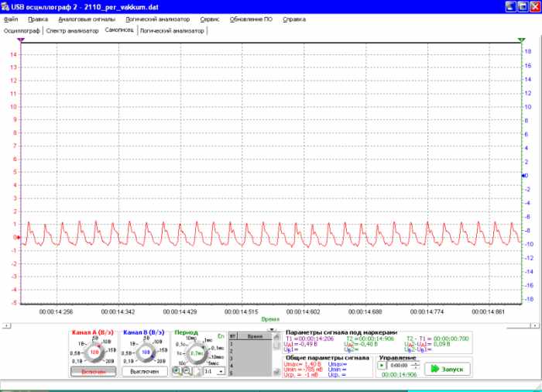Click the Канал B voltage range knob

click(x=146, y=352)
